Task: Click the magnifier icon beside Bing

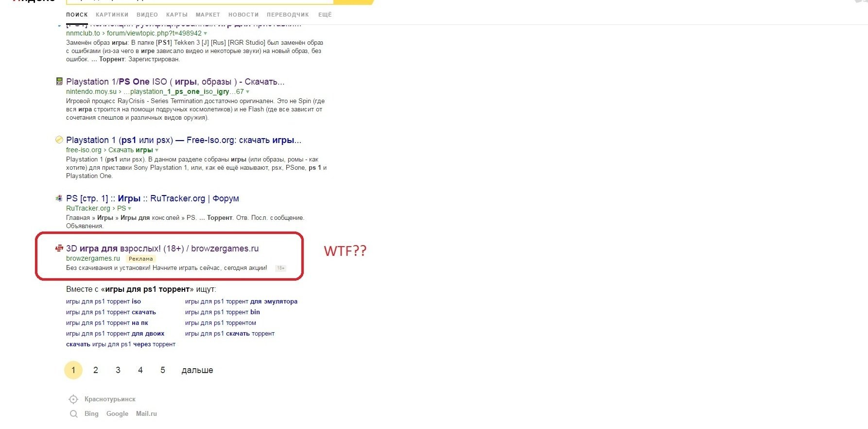Action: tap(74, 414)
